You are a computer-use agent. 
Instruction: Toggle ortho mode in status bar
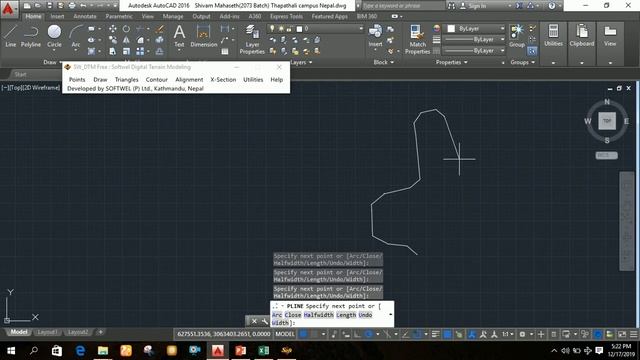(357, 334)
